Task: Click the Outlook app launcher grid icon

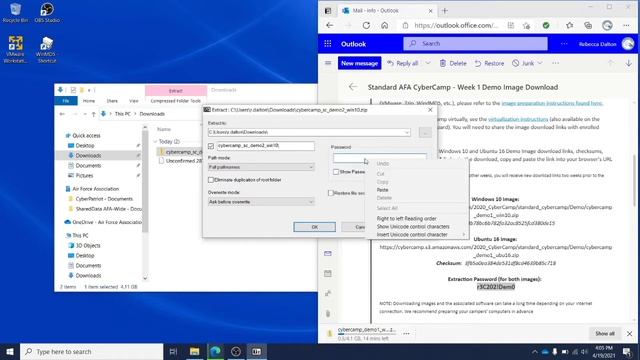Action: pos(328,44)
